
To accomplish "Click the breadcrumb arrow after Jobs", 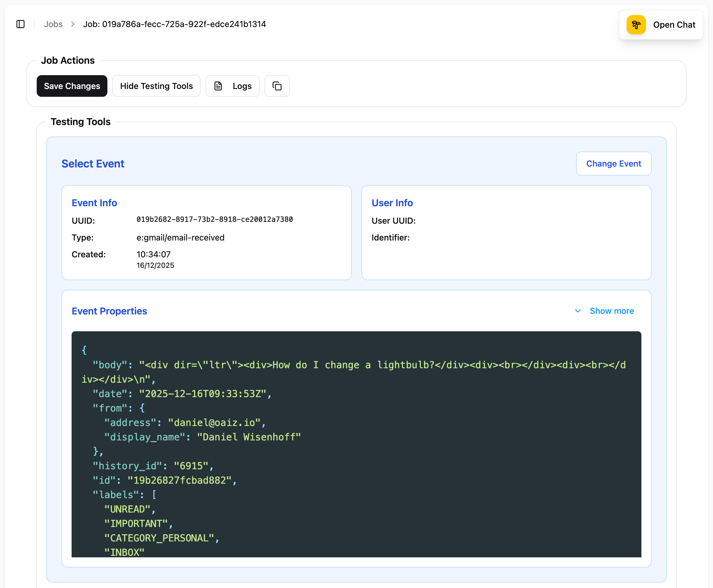I will [x=73, y=24].
